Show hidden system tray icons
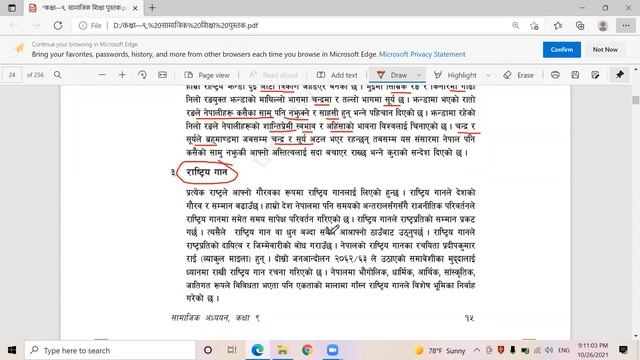640x360 pixels. [x=477, y=350]
